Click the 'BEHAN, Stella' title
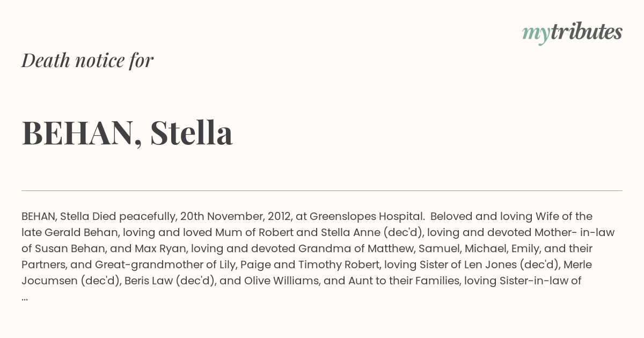 127,133
